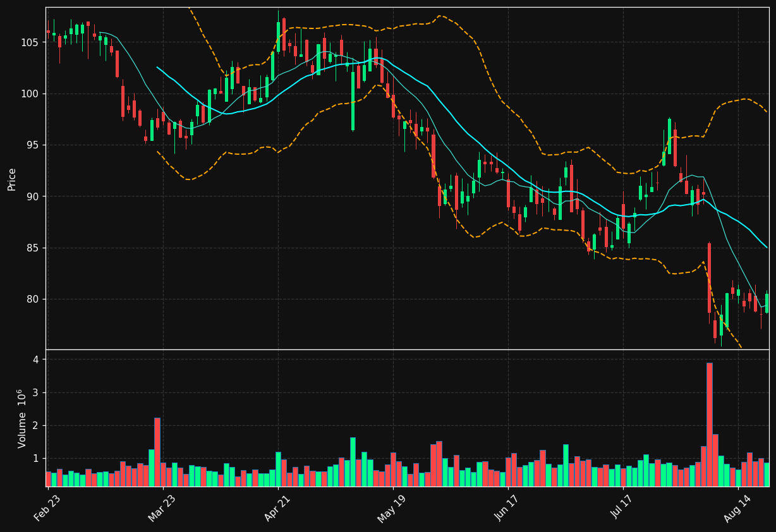Click the 100 price axis label
This screenshot has height=532, width=776.
pyautogui.click(x=30, y=94)
